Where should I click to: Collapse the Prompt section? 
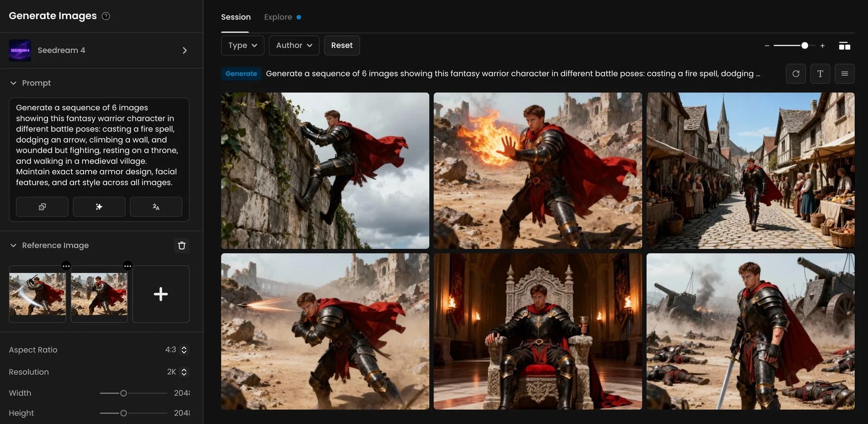pyautogui.click(x=13, y=83)
